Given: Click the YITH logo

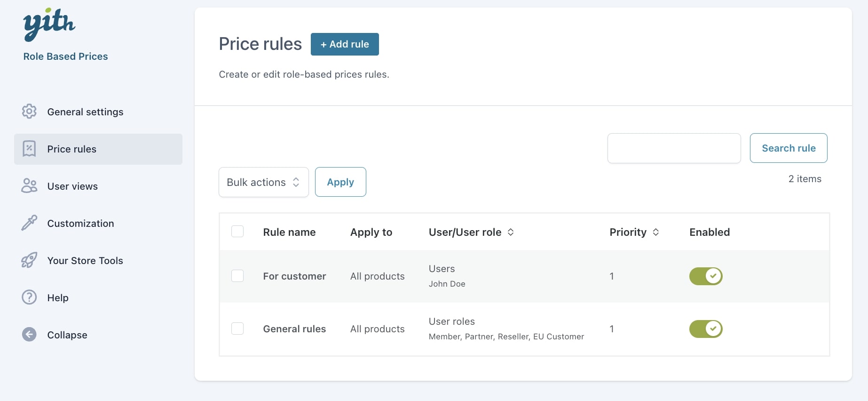Looking at the screenshot, I should (49, 24).
